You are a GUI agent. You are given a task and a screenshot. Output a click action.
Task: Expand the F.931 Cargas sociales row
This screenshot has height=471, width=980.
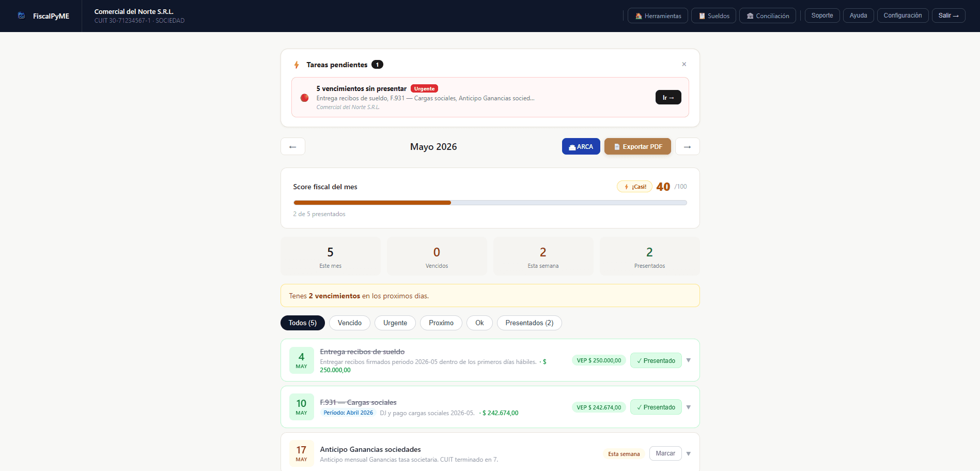pyautogui.click(x=688, y=407)
